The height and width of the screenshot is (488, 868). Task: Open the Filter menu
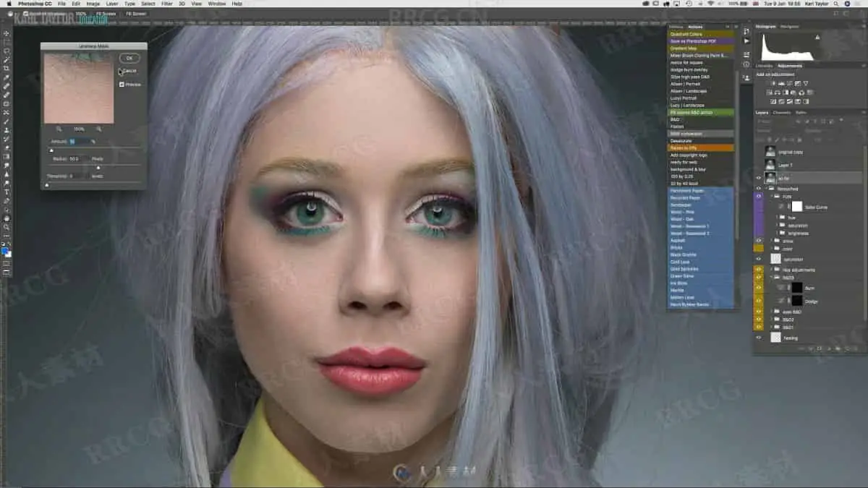click(167, 4)
